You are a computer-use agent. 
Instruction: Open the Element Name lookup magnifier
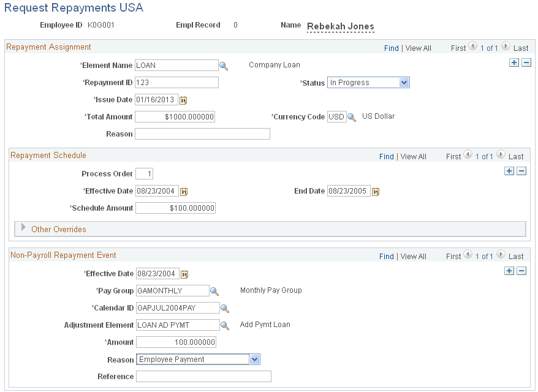pyautogui.click(x=224, y=65)
